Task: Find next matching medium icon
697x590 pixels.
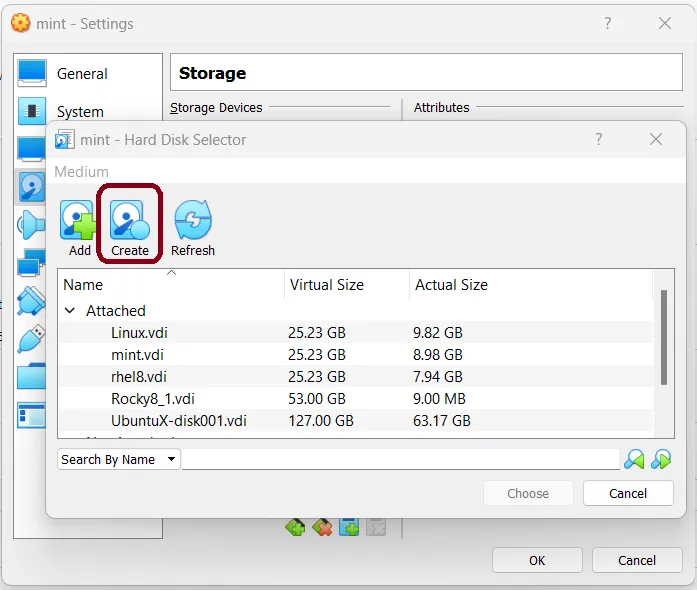Action: pyautogui.click(x=661, y=459)
